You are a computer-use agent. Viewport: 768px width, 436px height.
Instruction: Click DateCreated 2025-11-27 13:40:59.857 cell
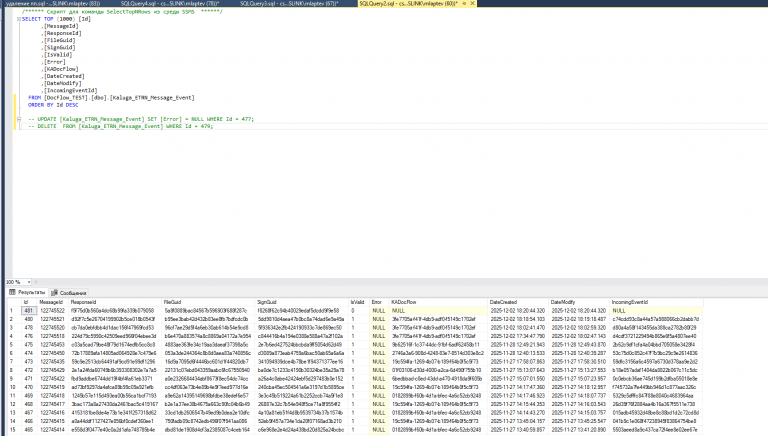[518, 430]
